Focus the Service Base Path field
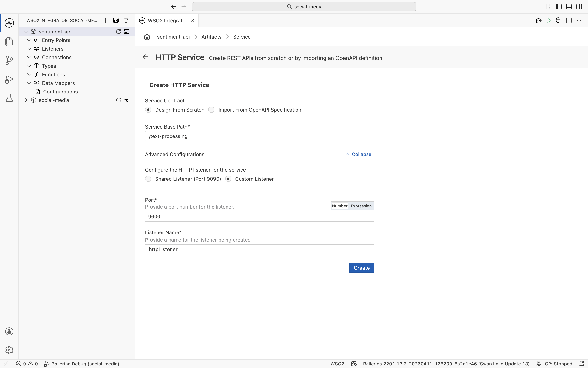Image resolution: width=588 pixels, height=368 pixels. [x=260, y=136]
